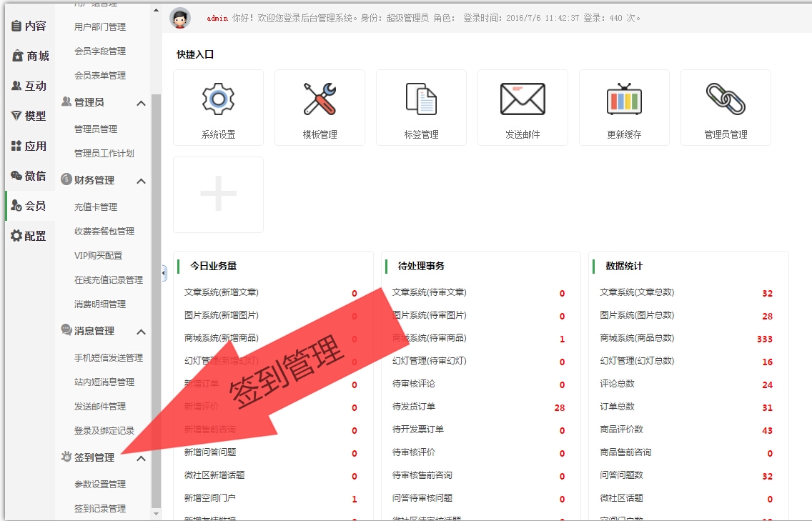
Task: Click the 配置 gear icon
Action: pos(16,236)
